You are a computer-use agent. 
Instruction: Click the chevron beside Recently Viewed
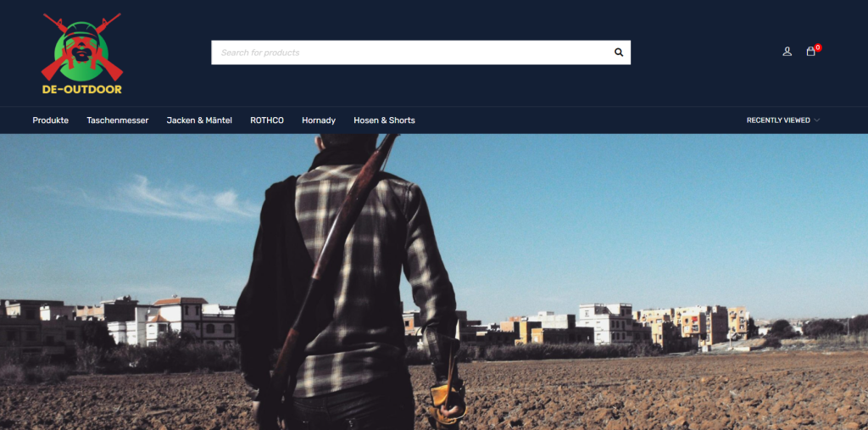coord(817,120)
